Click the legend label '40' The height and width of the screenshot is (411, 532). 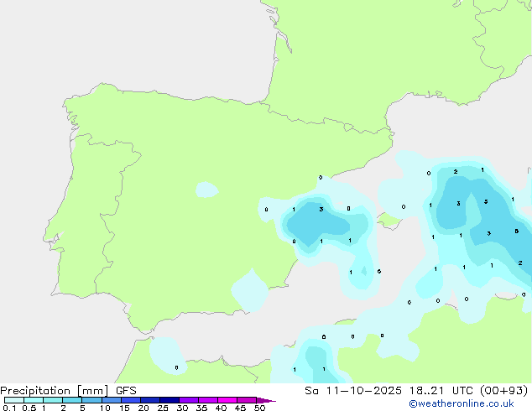click(221, 408)
